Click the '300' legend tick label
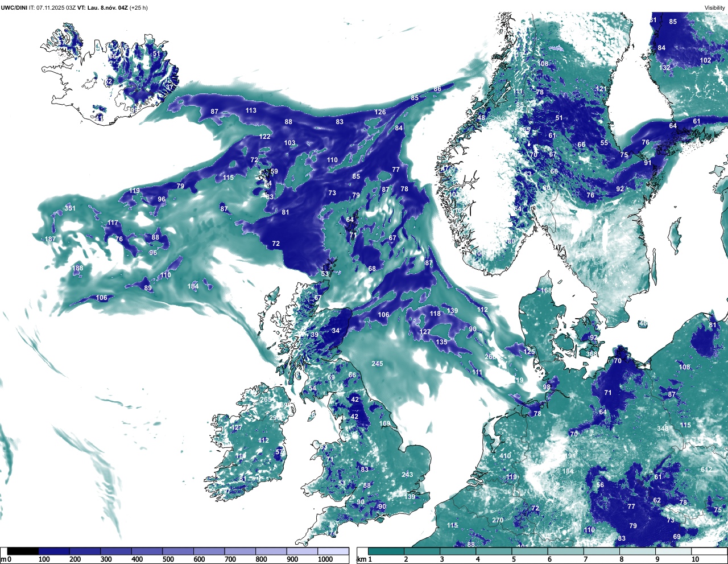 click(106, 559)
